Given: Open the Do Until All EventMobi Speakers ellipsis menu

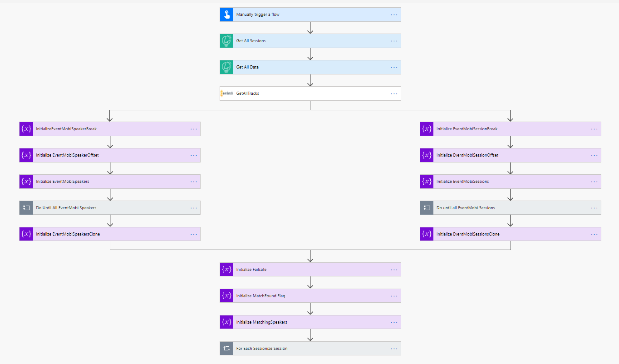Looking at the screenshot, I should click(194, 208).
